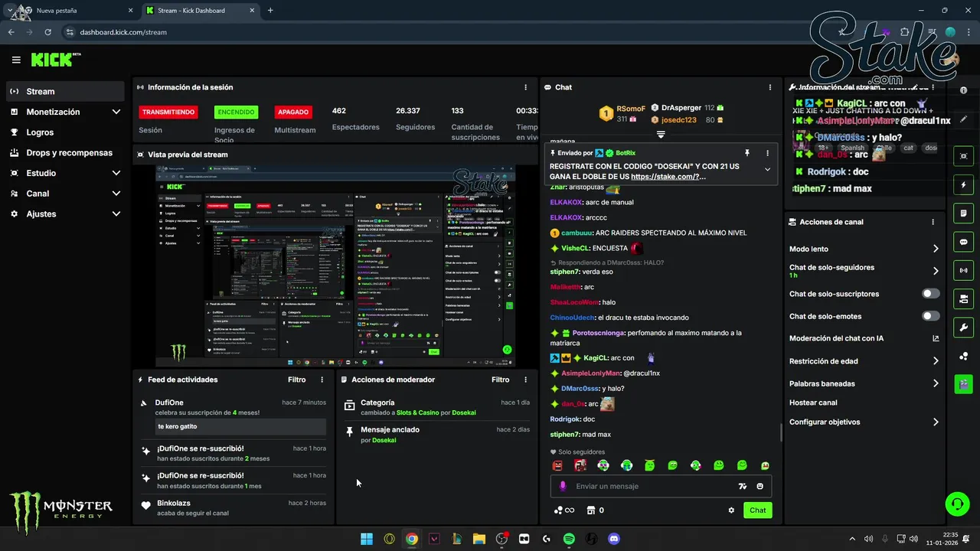Toggle Chat de solo-emotes switch
Image resolution: width=980 pixels, height=551 pixels.
coord(931,316)
